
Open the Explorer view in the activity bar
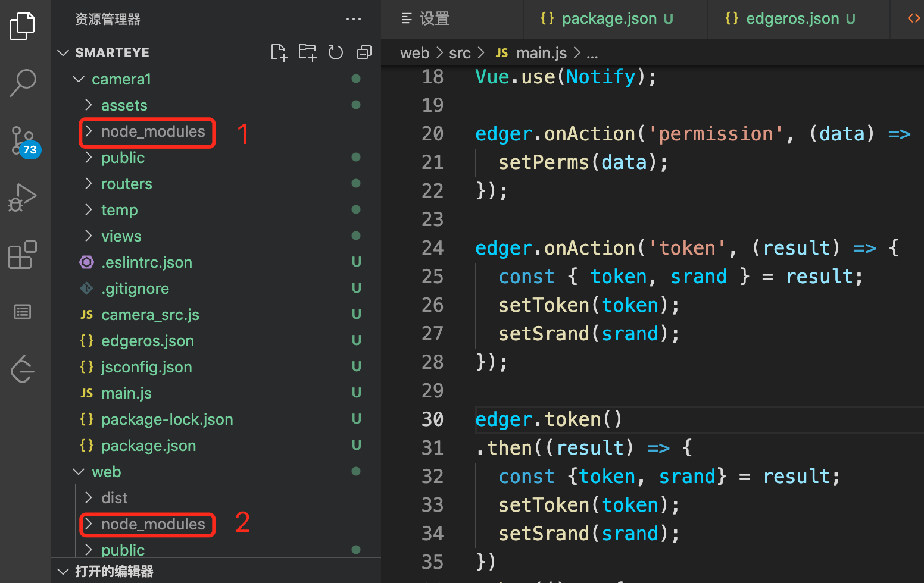(x=23, y=26)
